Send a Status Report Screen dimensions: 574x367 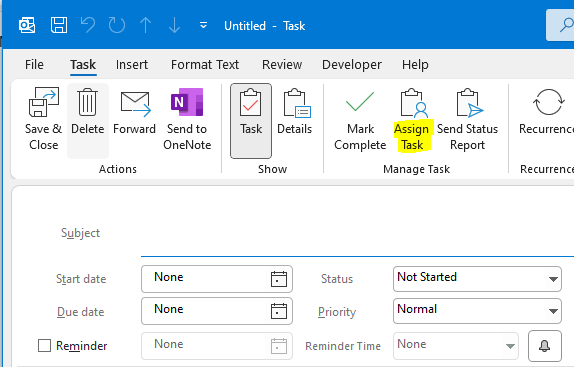click(467, 119)
